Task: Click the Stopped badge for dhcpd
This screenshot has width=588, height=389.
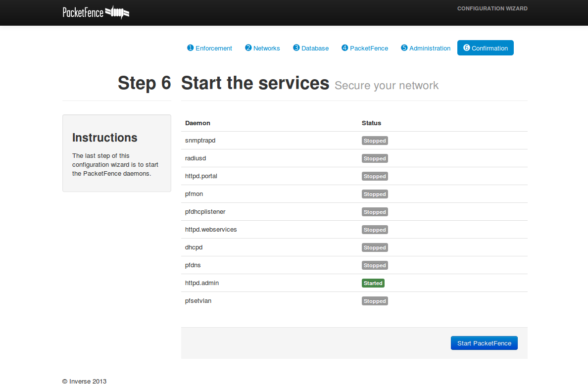Action: [375, 247]
